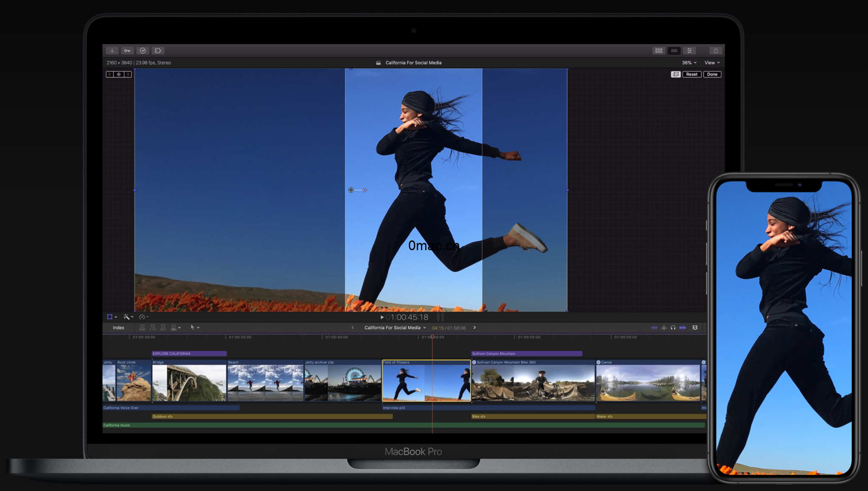This screenshot has width=868, height=491.
Task: Open the Keyword Editor key icon
Action: (x=127, y=51)
